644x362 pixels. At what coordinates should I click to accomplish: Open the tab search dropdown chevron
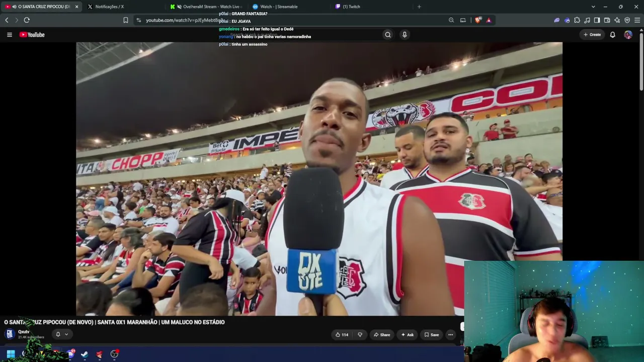point(593,7)
